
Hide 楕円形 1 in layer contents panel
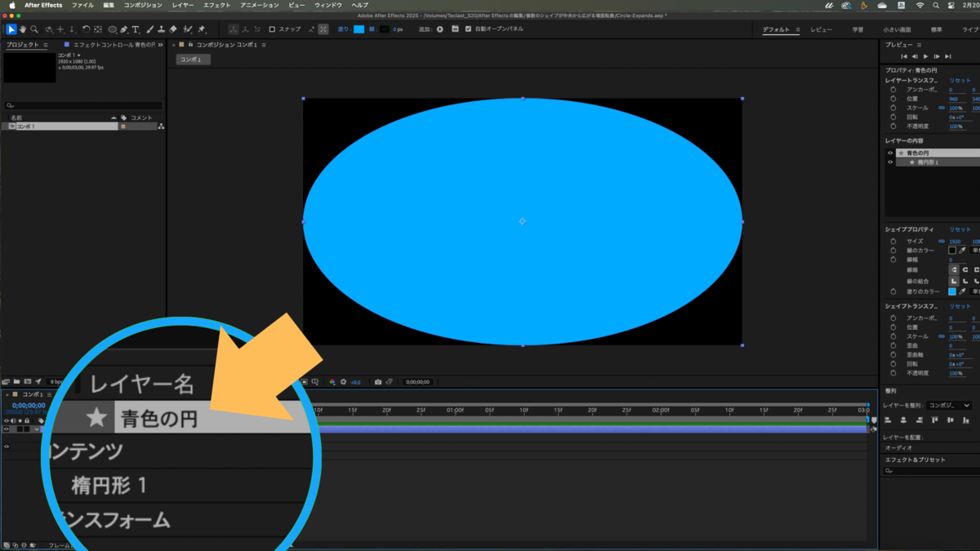pyautogui.click(x=890, y=162)
